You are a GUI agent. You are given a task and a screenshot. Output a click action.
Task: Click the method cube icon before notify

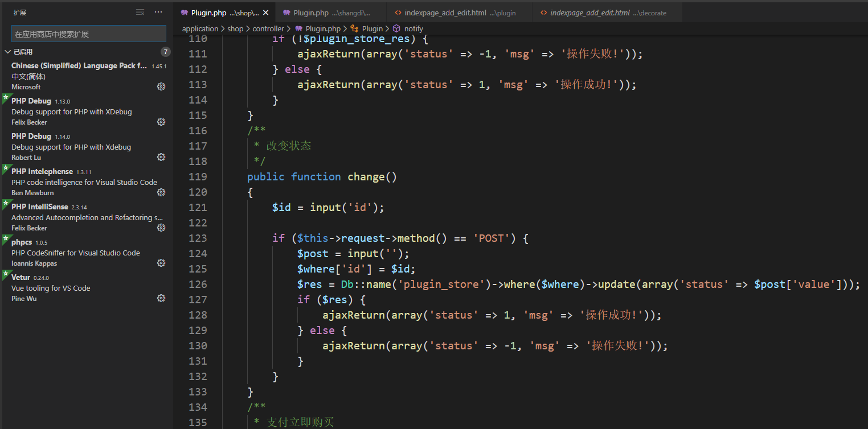pyautogui.click(x=396, y=28)
